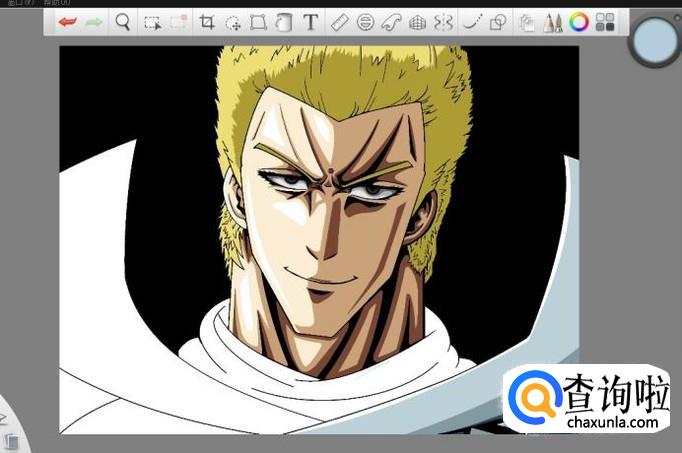Redo with the green right arrow
The image size is (682, 453).
(94, 22)
